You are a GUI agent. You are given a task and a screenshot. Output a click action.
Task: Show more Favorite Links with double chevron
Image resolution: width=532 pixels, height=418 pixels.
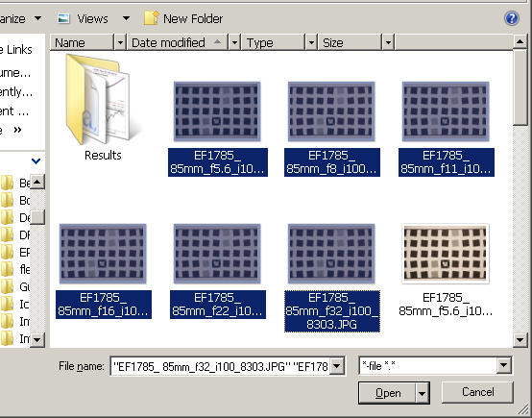[17, 130]
